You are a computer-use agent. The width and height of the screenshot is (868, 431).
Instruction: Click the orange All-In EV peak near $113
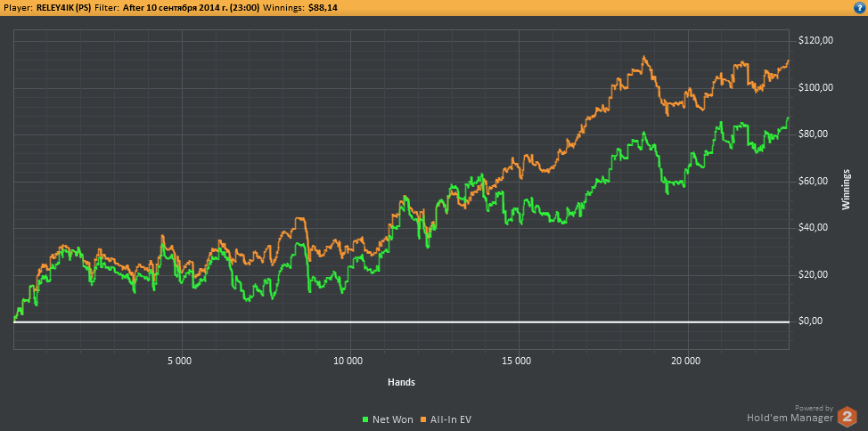tap(643, 57)
